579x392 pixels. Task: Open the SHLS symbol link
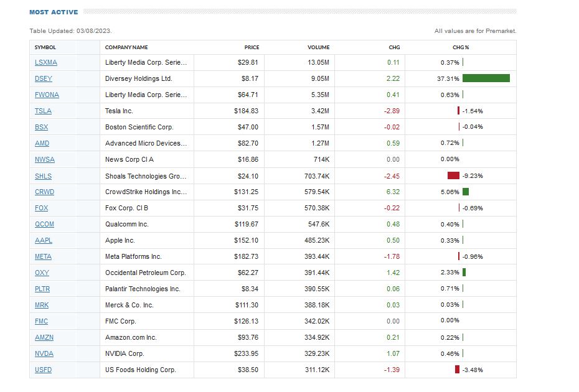tap(43, 175)
